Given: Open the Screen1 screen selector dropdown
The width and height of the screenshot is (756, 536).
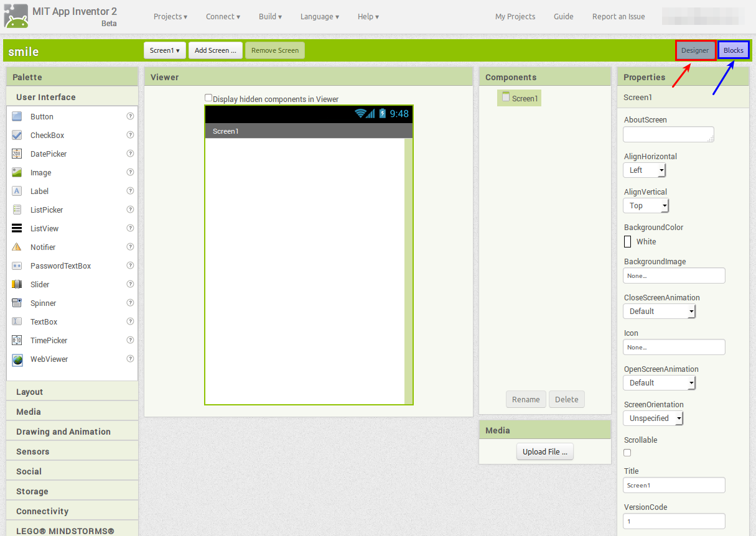Looking at the screenshot, I should 164,50.
